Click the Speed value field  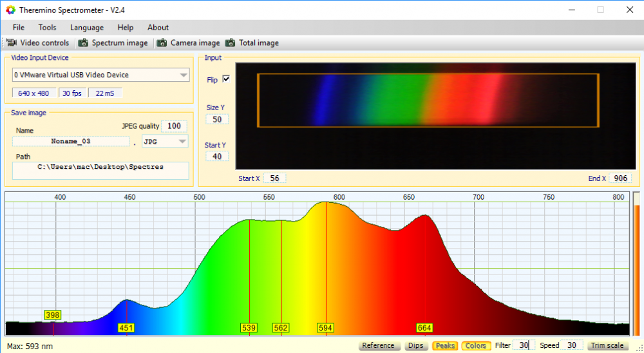click(572, 345)
